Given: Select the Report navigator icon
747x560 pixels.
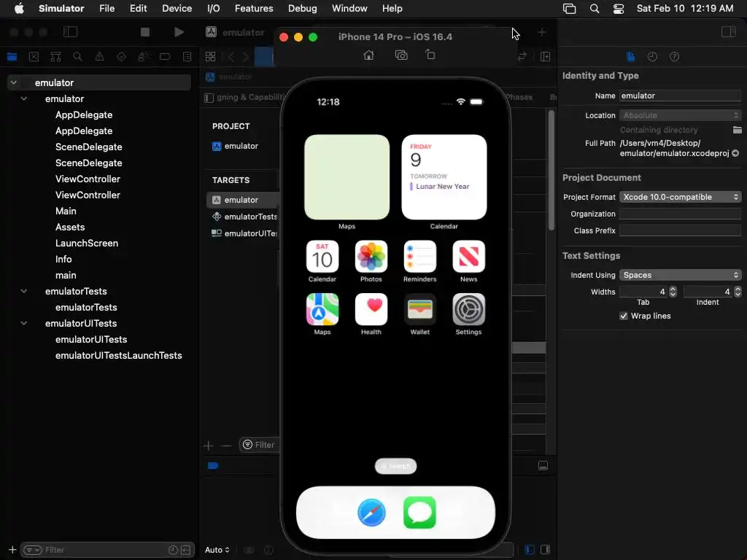Looking at the screenshot, I should click(187, 57).
